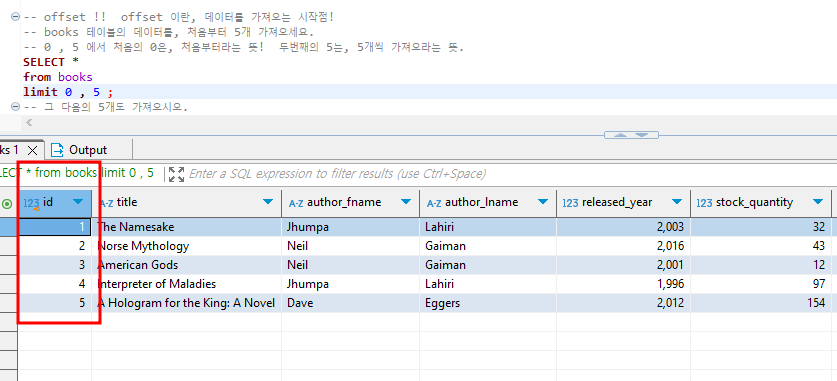Click 'Gaiman' in the American Gods row
This screenshot has height=381, width=837.
(x=488, y=265)
